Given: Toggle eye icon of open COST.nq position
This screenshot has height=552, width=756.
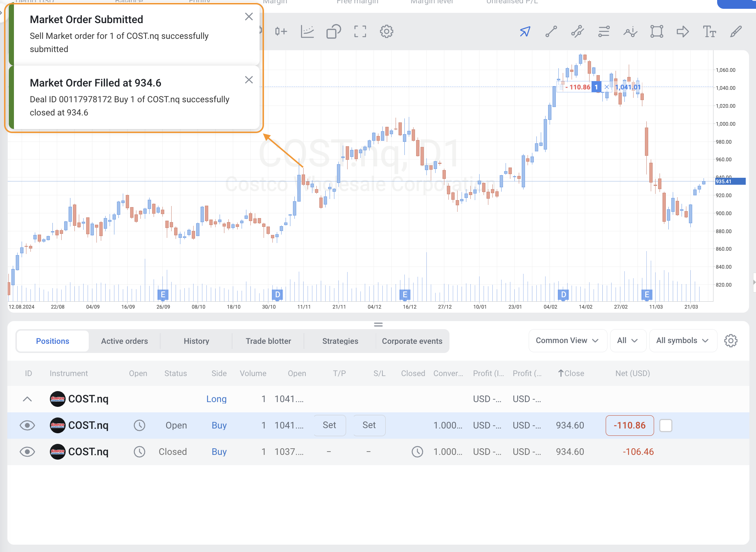Looking at the screenshot, I should point(27,426).
